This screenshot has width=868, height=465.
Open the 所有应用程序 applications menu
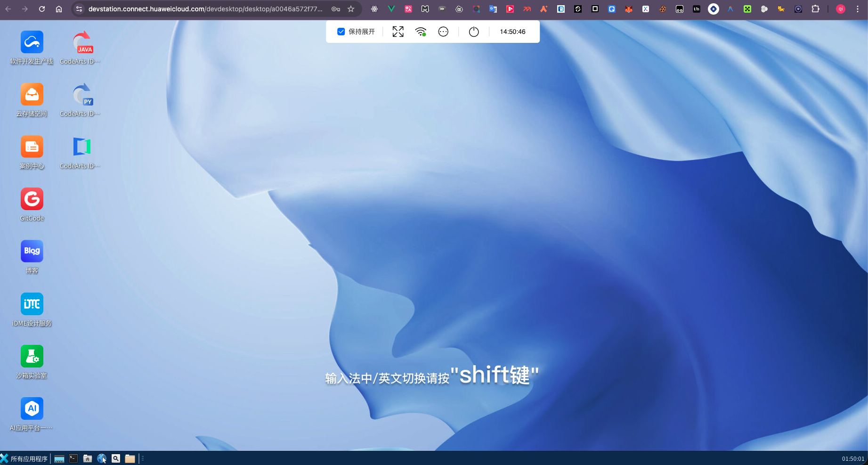coord(27,458)
